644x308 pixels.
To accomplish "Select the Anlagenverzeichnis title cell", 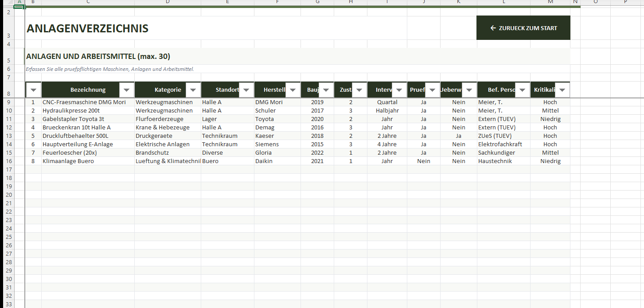I will (87, 29).
